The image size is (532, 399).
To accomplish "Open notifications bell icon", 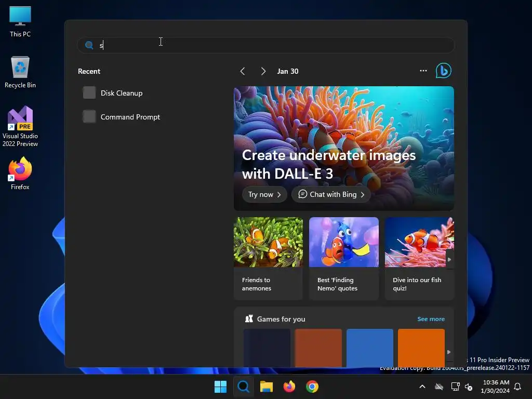I will click(x=518, y=387).
